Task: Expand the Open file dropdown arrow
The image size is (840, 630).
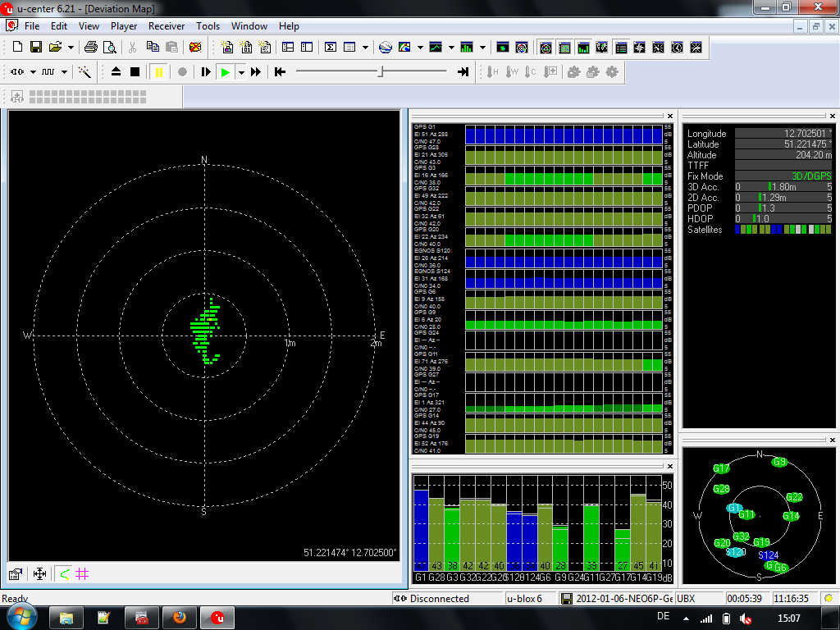Action: click(71, 48)
